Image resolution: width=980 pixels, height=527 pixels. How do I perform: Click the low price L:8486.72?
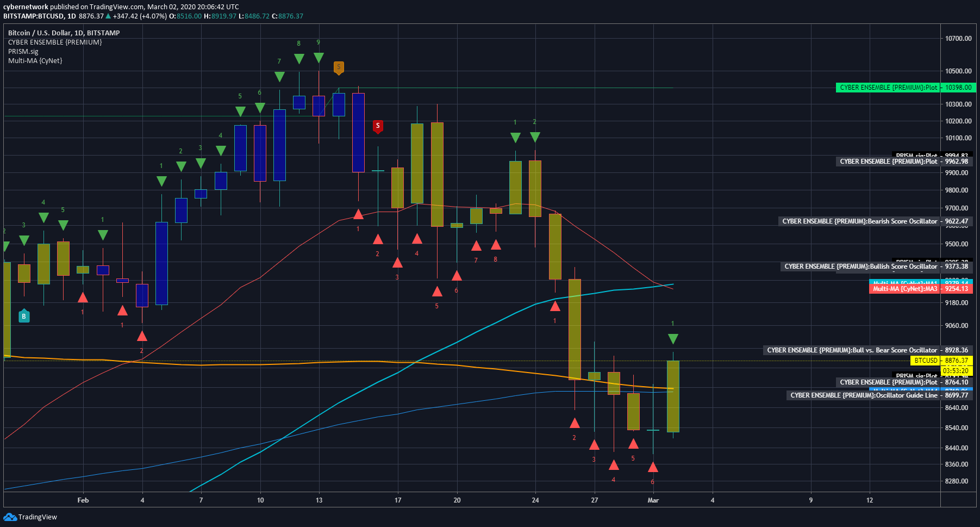click(254, 16)
